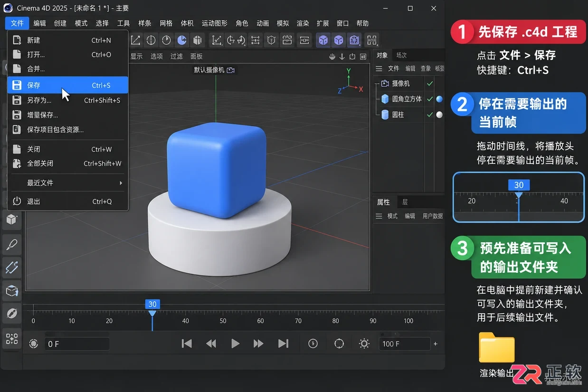Switch to the 场次 tab
588x392 pixels.
[x=402, y=55]
